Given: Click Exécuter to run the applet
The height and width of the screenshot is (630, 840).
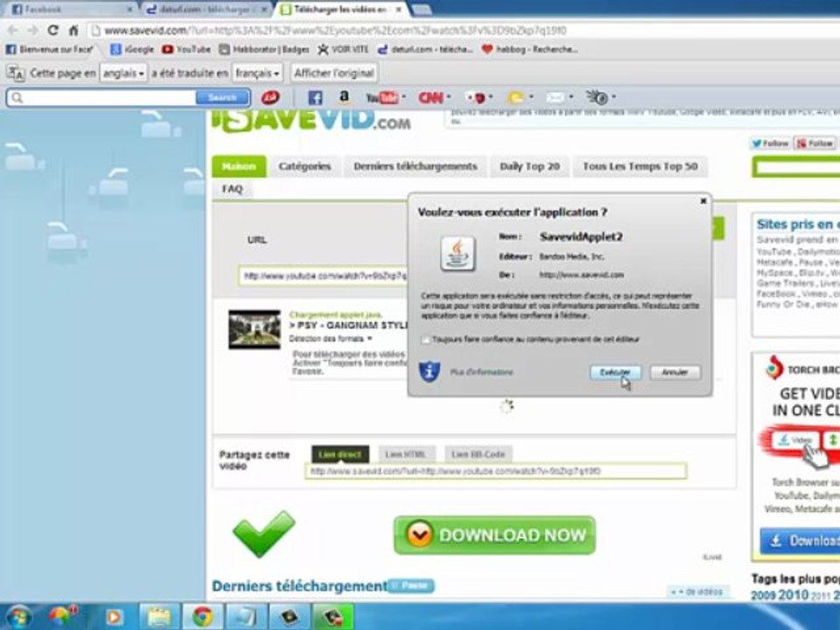Looking at the screenshot, I should point(615,373).
